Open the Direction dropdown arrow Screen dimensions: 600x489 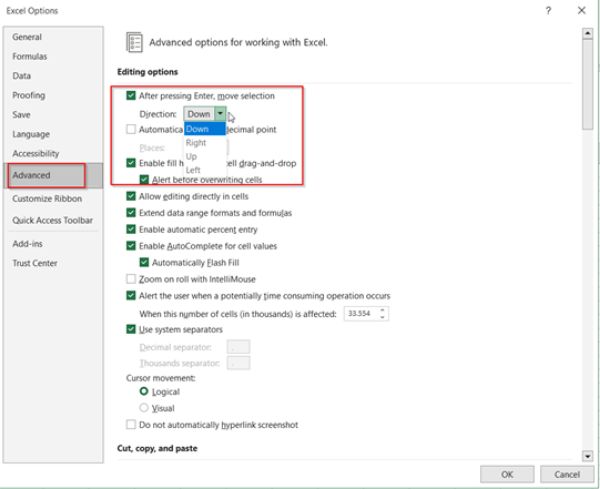(219, 115)
